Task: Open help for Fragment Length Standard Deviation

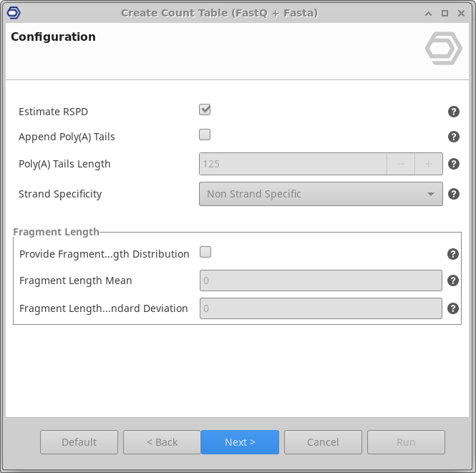Action: coord(453,308)
